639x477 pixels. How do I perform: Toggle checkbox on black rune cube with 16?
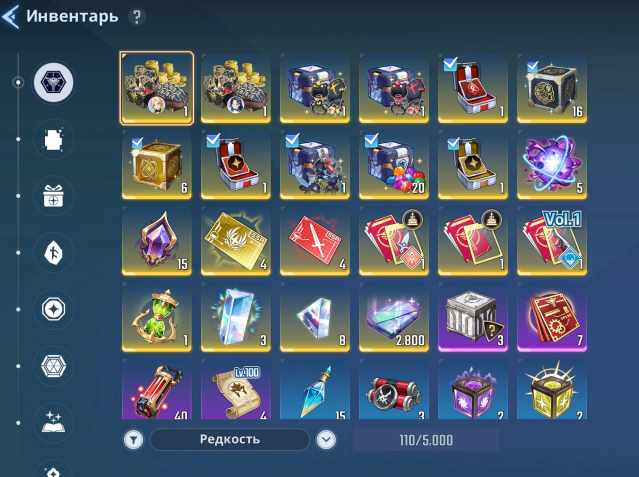532,66
